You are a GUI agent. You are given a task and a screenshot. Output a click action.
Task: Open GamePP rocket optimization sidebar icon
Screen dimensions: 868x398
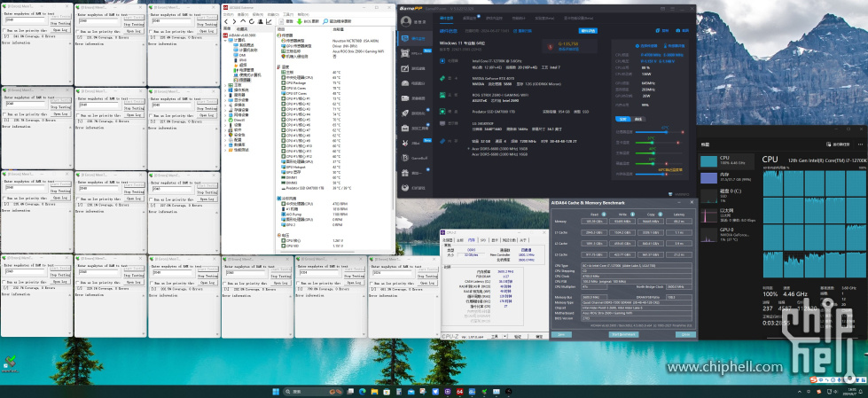point(405,113)
